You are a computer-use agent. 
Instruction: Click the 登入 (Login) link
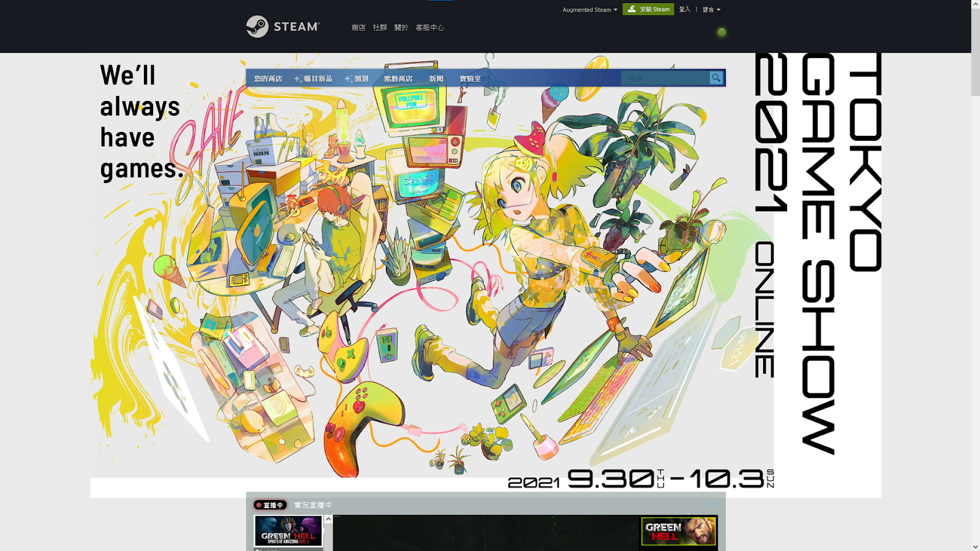click(x=684, y=9)
